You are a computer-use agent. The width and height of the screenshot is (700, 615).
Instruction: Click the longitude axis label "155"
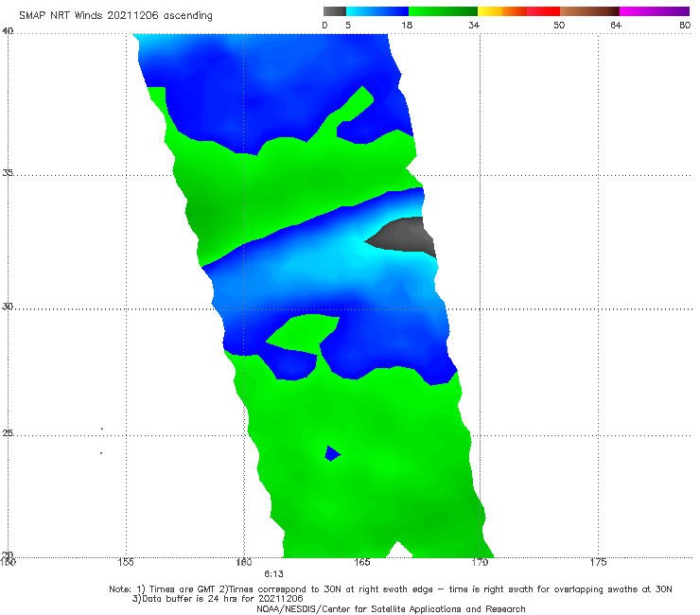tap(126, 562)
